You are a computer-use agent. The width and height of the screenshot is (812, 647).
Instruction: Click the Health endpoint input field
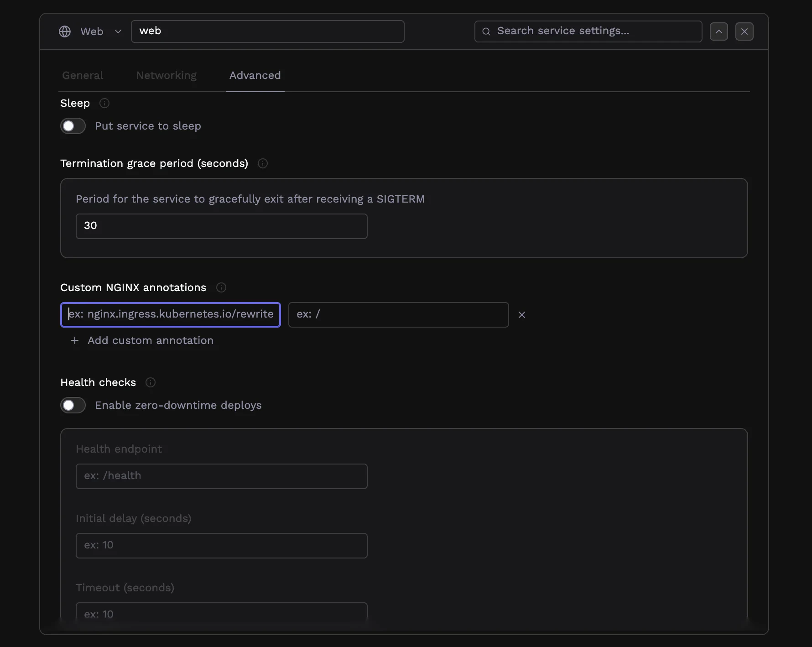221,476
